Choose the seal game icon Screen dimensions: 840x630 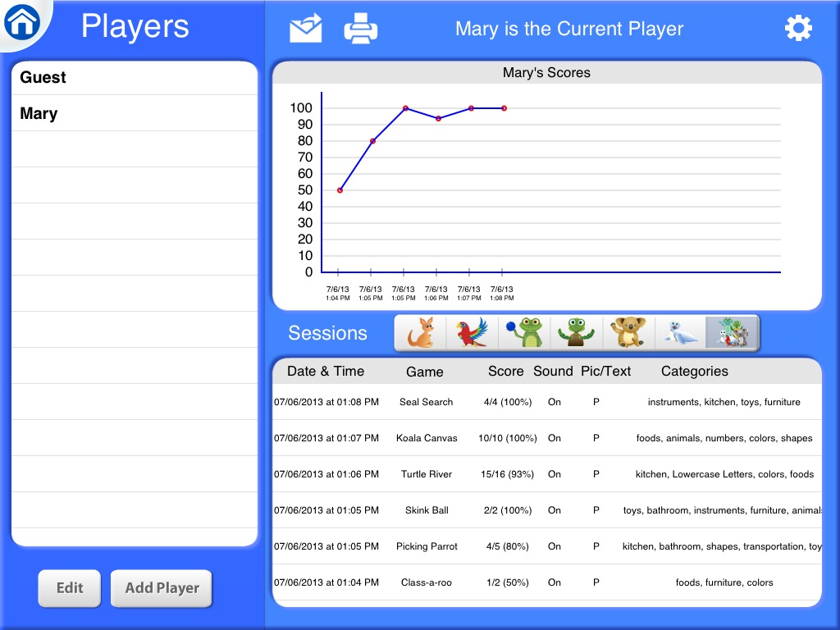680,333
